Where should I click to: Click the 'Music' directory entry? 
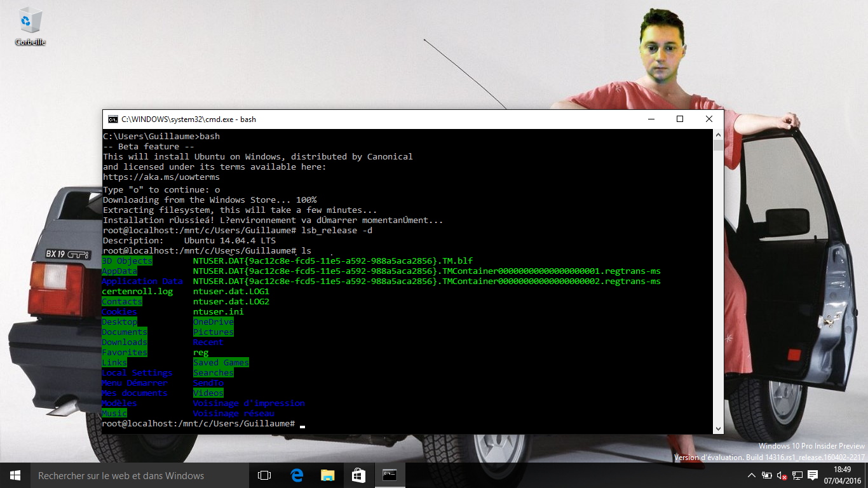pyautogui.click(x=114, y=414)
